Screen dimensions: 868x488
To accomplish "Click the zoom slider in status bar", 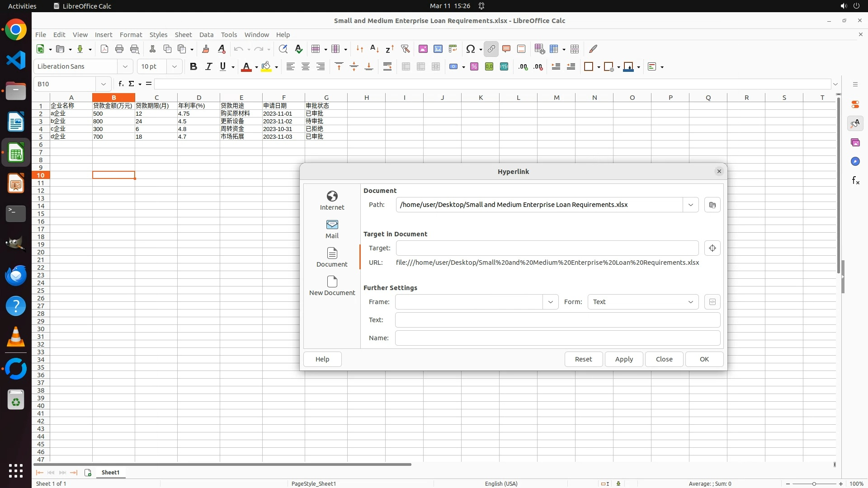I will pyautogui.click(x=814, y=484).
